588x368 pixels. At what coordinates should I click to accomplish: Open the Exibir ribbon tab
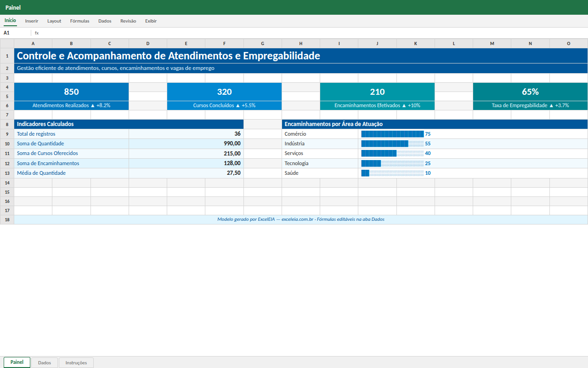coord(151,21)
